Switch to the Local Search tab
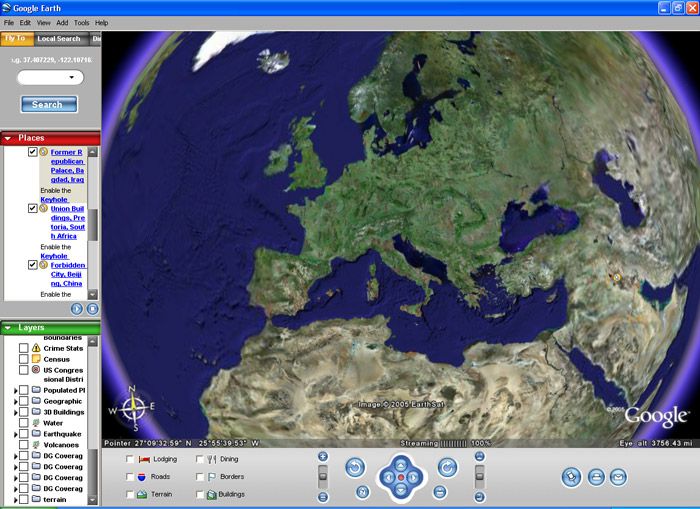Image resolution: width=700 pixels, height=509 pixels. click(x=61, y=39)
